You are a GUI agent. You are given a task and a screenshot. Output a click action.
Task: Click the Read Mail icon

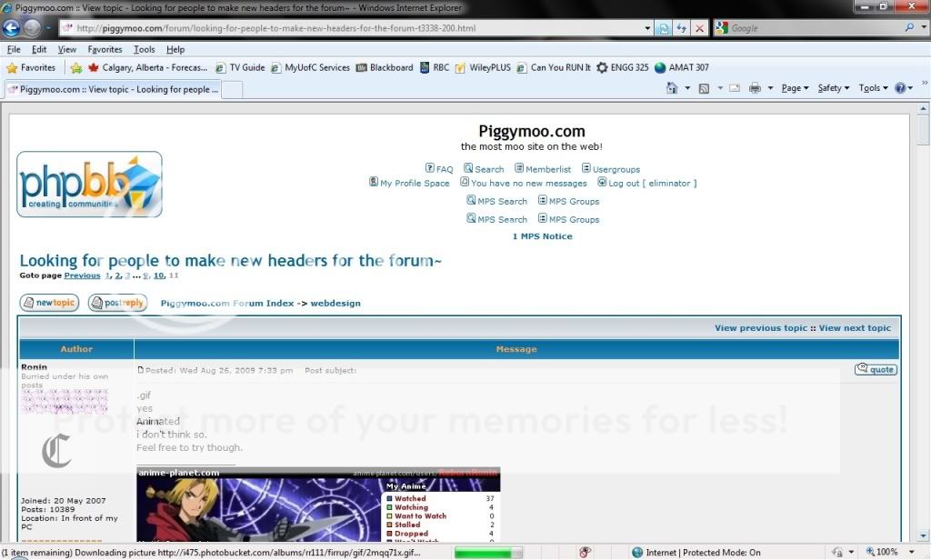click(x=735, y=88)
